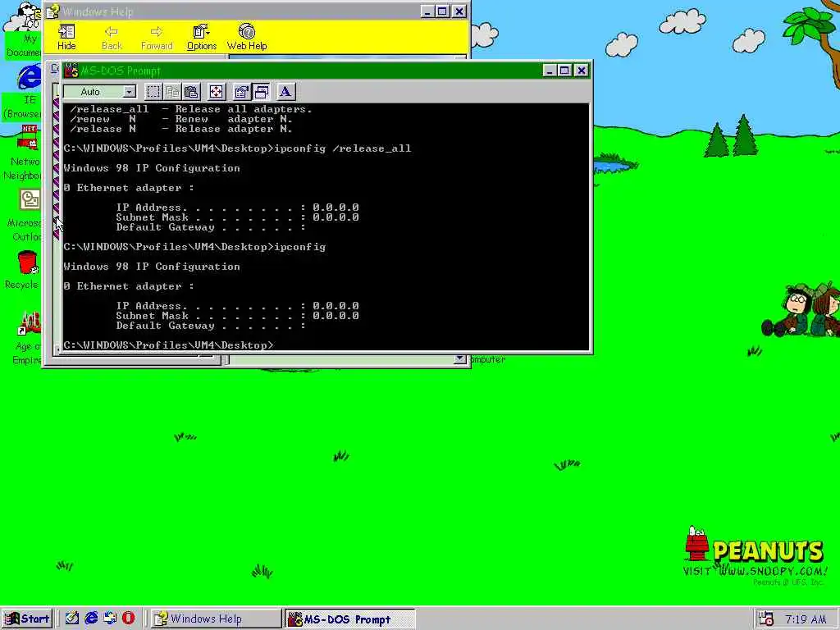Open the Auto font size dropdown

pos(129,92)
